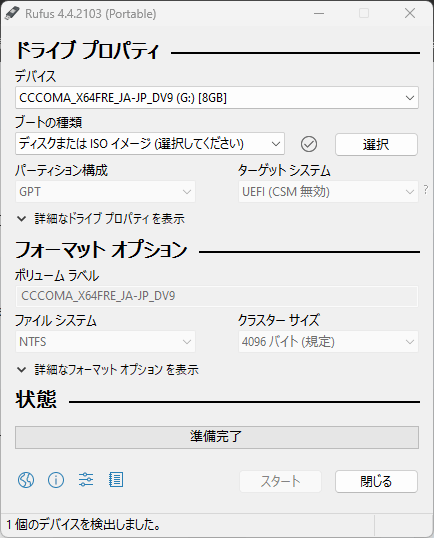Open the log viewer icon
Screen dimensions: 434x538
point(116,480)
